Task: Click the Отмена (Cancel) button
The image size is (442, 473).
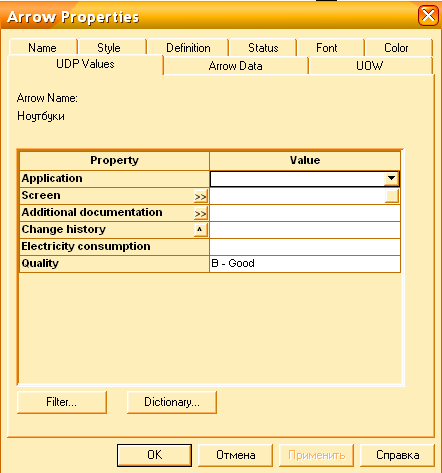Action: tap(236, 455)
